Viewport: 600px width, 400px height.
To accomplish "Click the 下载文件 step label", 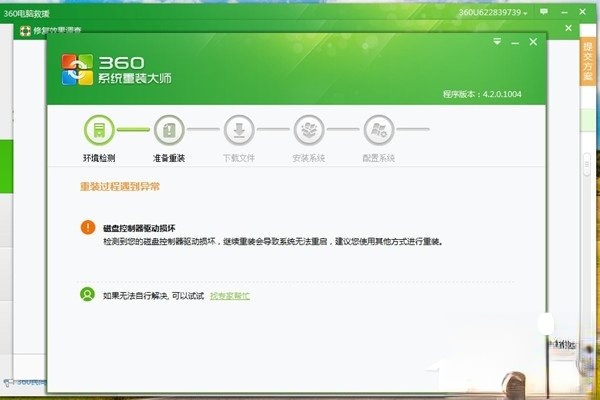I will [x=239, y=158].
